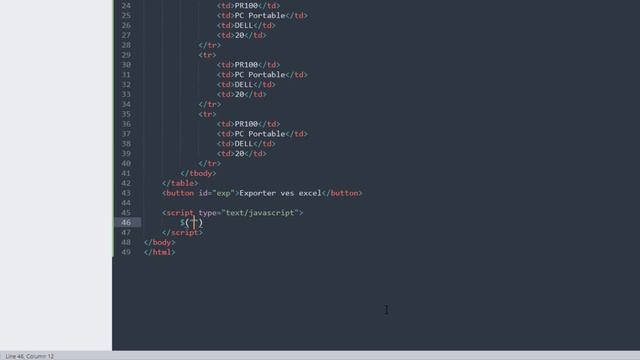
Task: Click the '20' cell text on line 33
Action: tap(239, 94)
